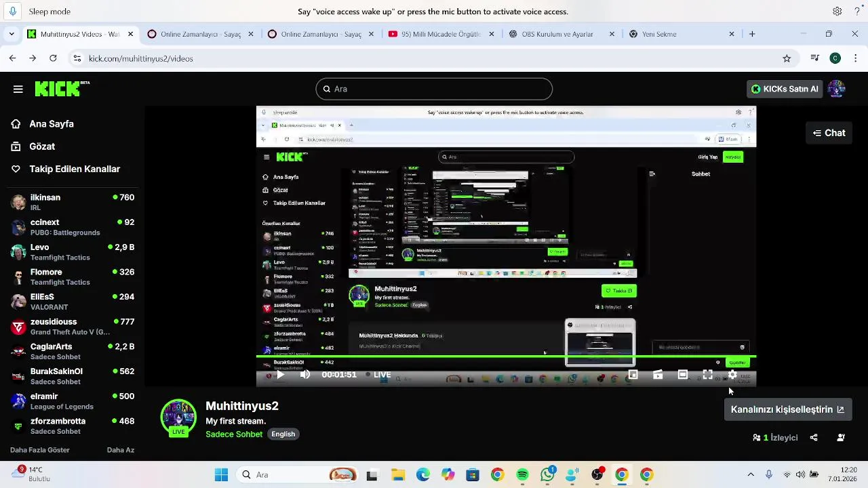Enable picture-in-picture mode icon
868x488 pixels.
point(633,374)
